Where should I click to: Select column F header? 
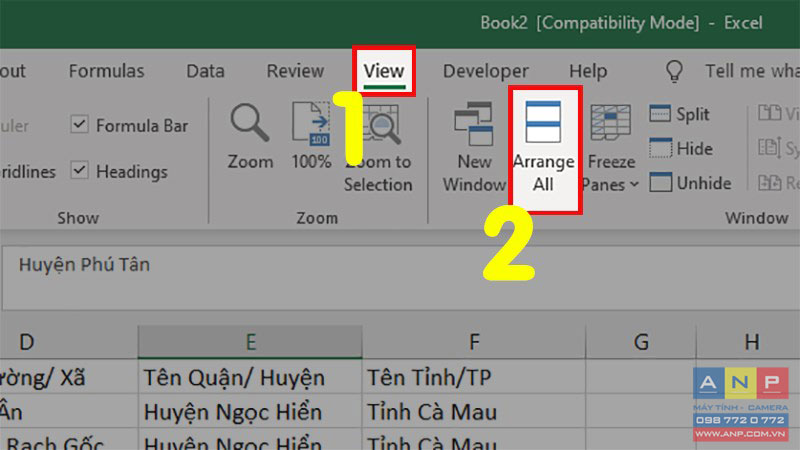[x=474, y=342]
